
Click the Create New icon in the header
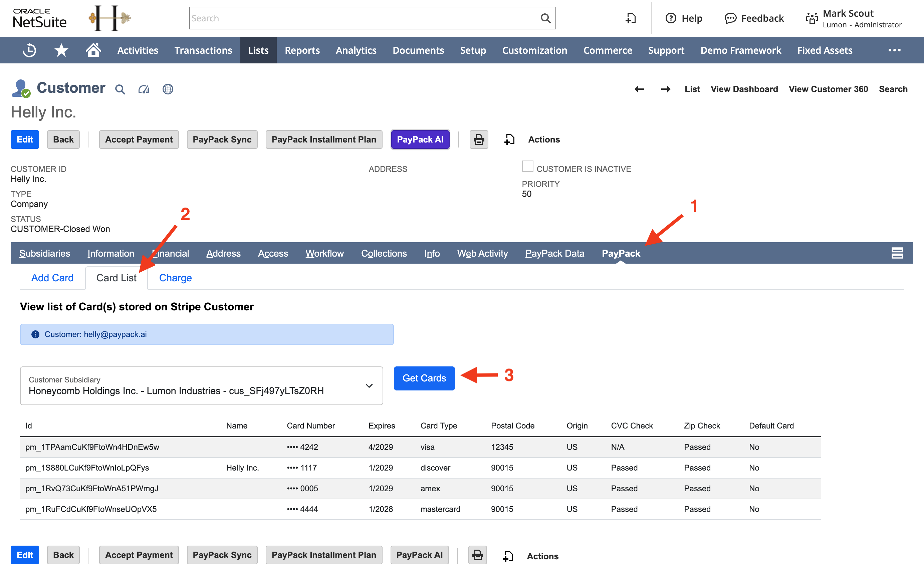click(631, 18)
